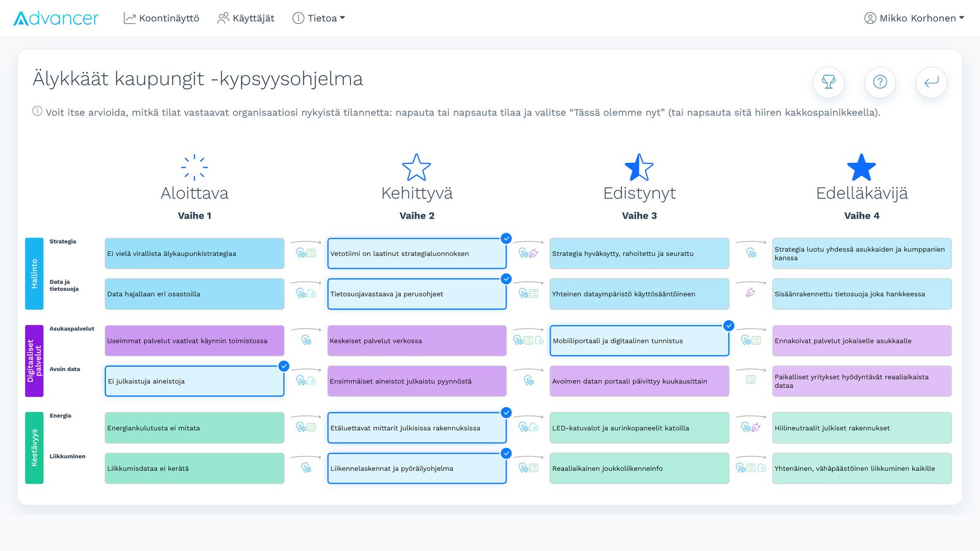Click pen nib icon before 'Hiilineutraalit julkiset rakennukset'
The image size is (980, 551).
pyautogui.click(x=756, y=427)
